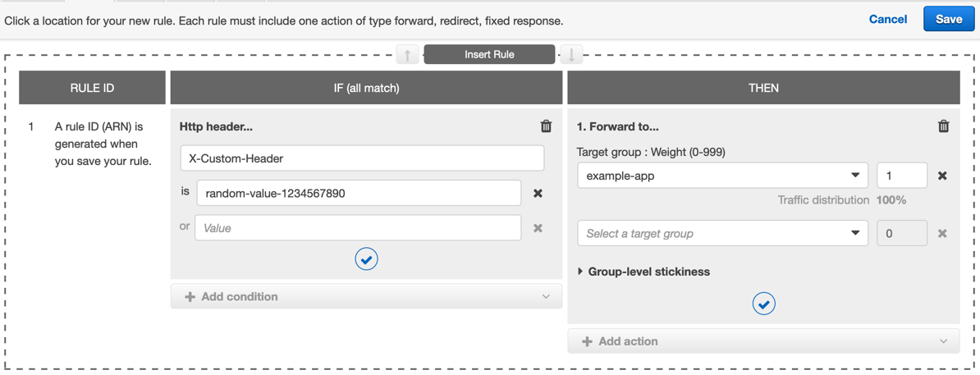Remove the empty 'or' header value row
Viewport: 980px width, 375px height.
[x=538, y=228]
